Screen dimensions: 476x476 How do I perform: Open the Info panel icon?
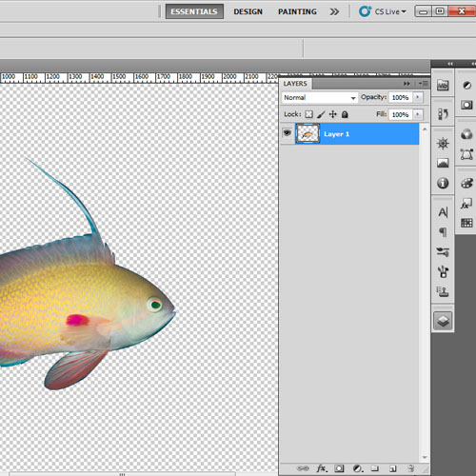tap(443, 183)
